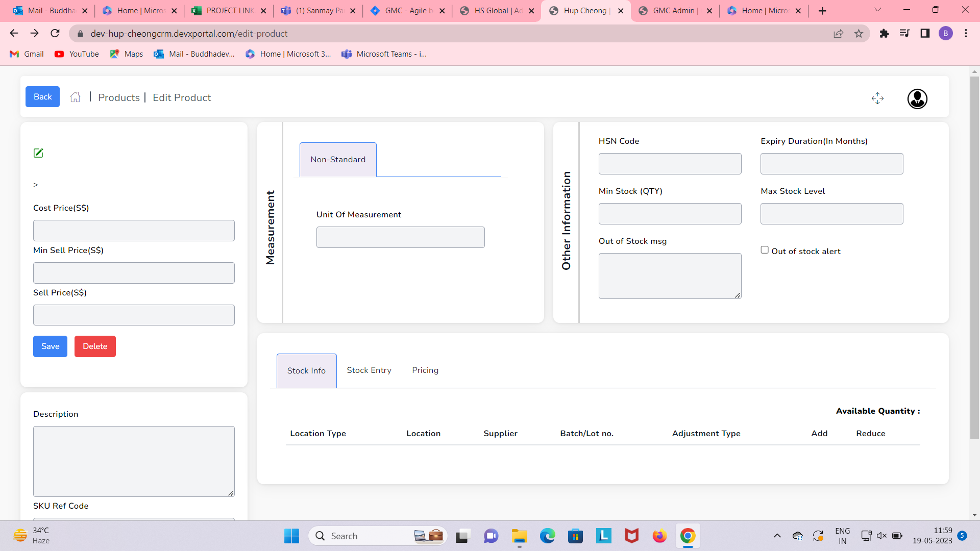Bookmark page with star icon
This screenshot has height=551, width=980.
859,34
